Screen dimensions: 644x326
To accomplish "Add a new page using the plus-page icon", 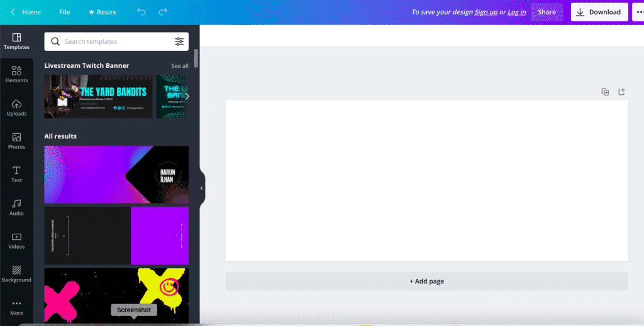I will [x=622, y=92].
